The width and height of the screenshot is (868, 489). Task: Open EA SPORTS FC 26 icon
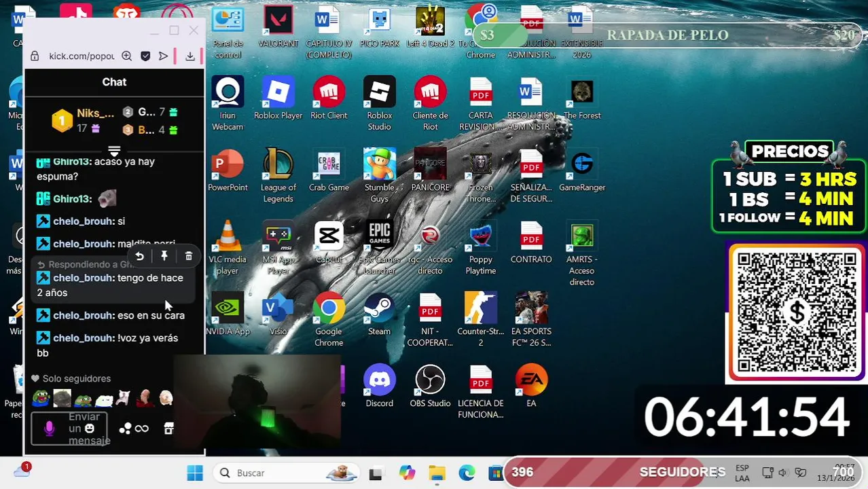(531, 320)
